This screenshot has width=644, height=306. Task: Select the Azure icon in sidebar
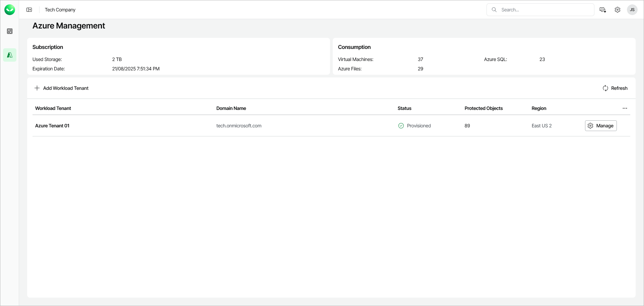[x=10, y=55]
